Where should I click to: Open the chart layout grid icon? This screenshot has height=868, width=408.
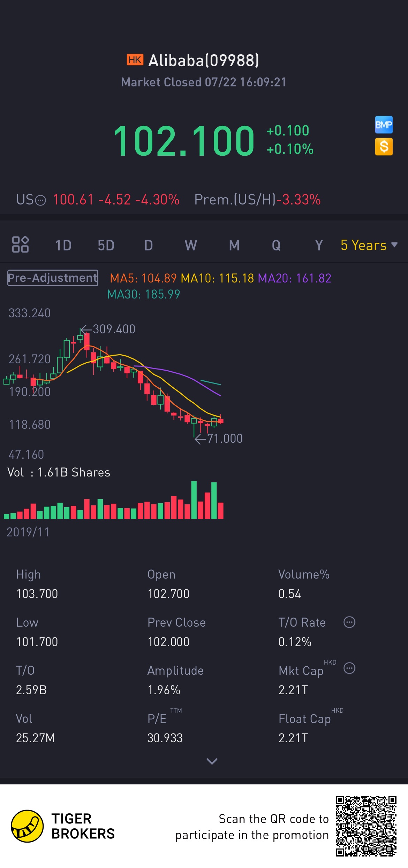[x=20, y=244]
